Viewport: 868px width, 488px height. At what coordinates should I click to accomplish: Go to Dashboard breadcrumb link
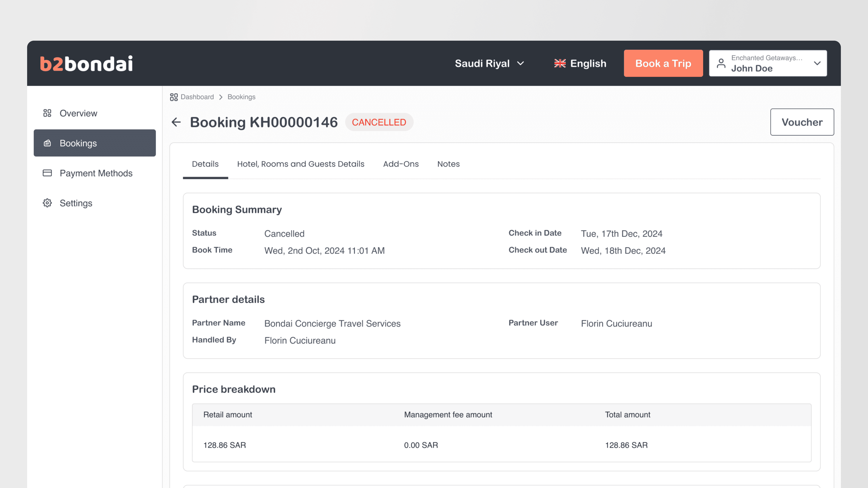pos(197,97)
